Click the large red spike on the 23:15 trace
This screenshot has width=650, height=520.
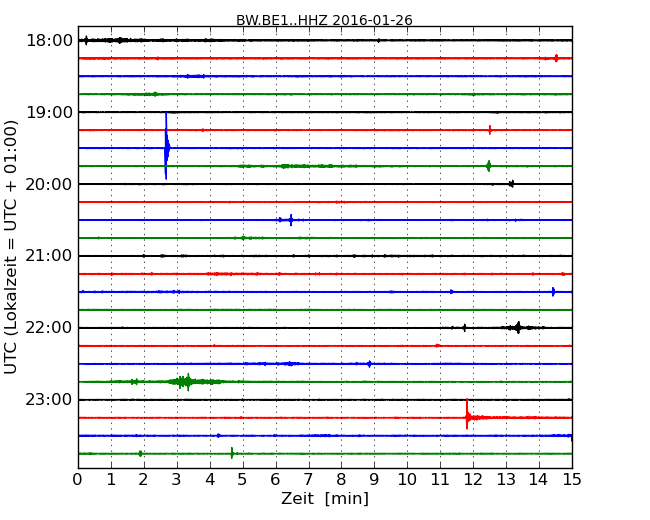click(x=467, y=414)
